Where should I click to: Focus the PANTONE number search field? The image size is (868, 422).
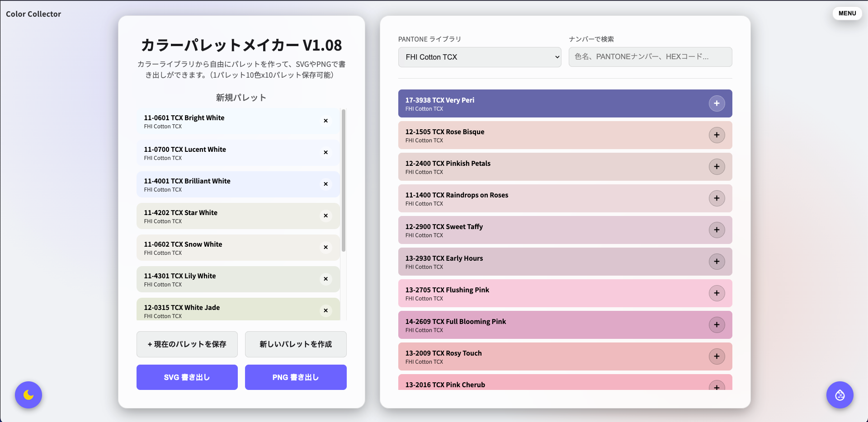point(650,57)
